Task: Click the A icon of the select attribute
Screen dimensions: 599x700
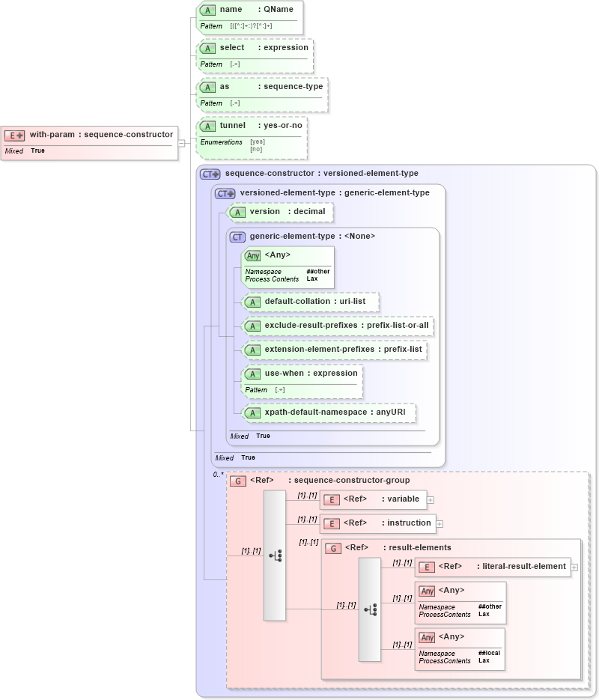Action: pos(207,47)
